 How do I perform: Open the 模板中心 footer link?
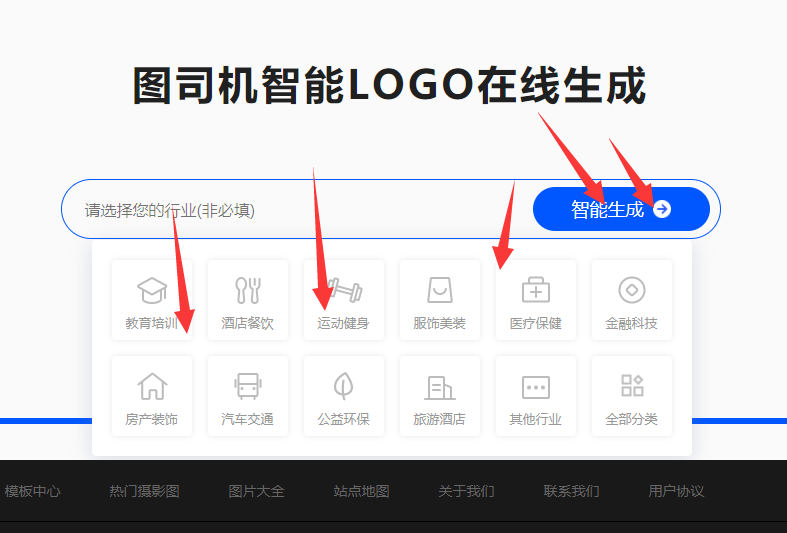pyautogui.click(x=33, y=491)
